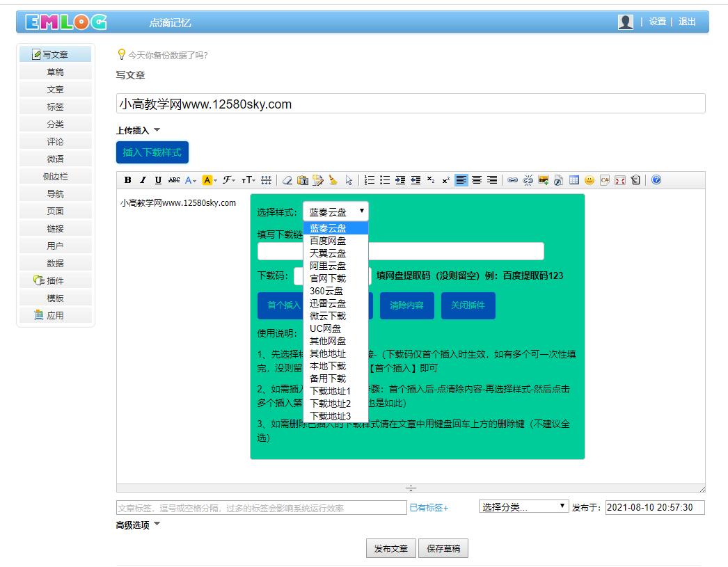
Task: Insert a bulleted list
Action: point(385,180)
